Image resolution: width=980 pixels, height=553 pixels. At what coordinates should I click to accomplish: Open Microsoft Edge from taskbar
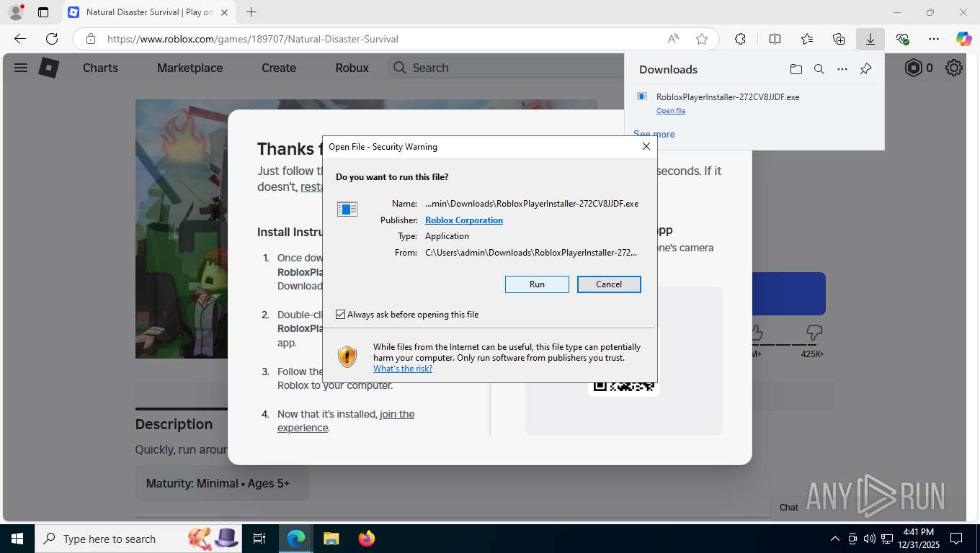(x=296, y=539)
